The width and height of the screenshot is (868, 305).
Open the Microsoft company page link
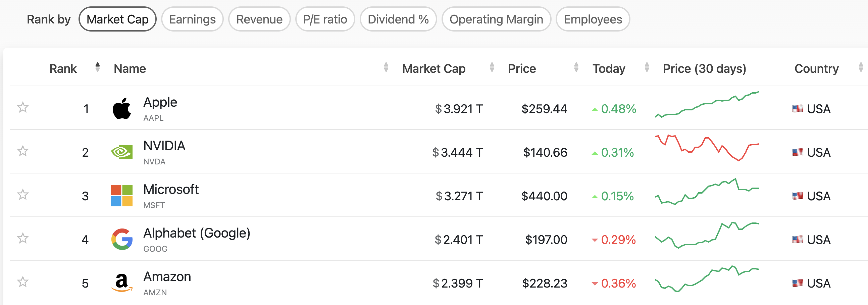click(171, 189)
